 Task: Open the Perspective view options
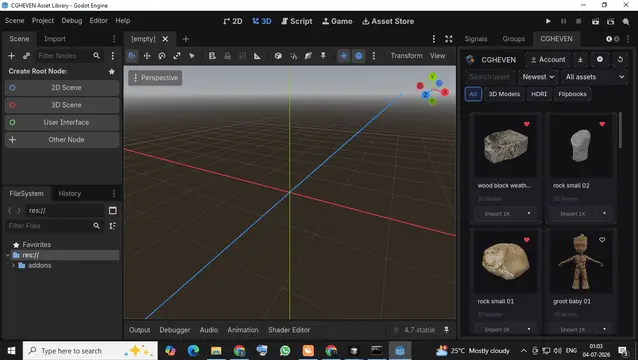pos(155,78)
